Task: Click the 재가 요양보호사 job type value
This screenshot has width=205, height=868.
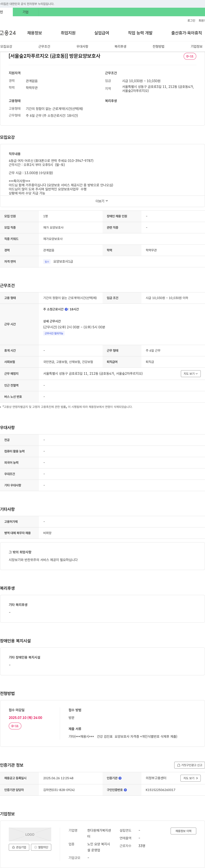Action: coord(53,227)
